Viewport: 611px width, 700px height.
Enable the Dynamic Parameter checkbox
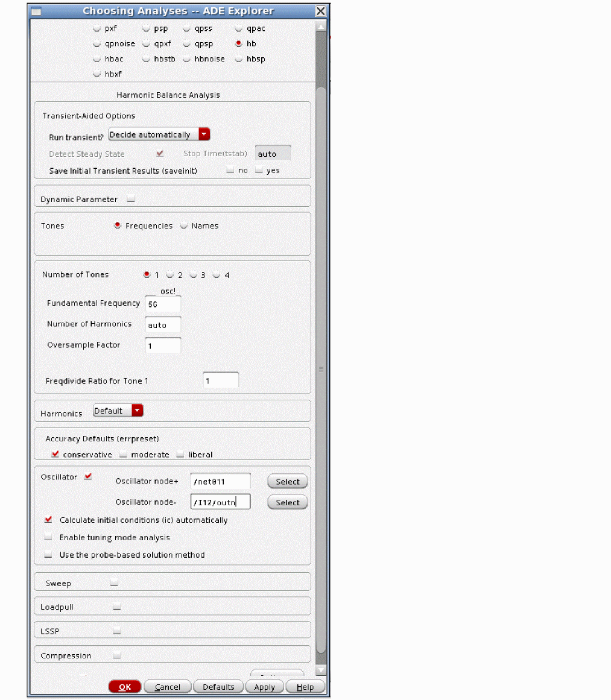tap(131, 200)
